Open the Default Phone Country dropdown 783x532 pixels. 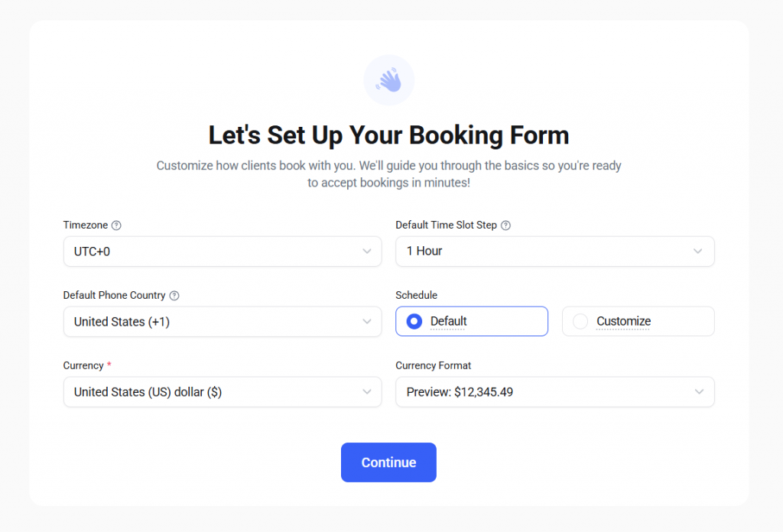pyautogui.click(x=222, y=322)
